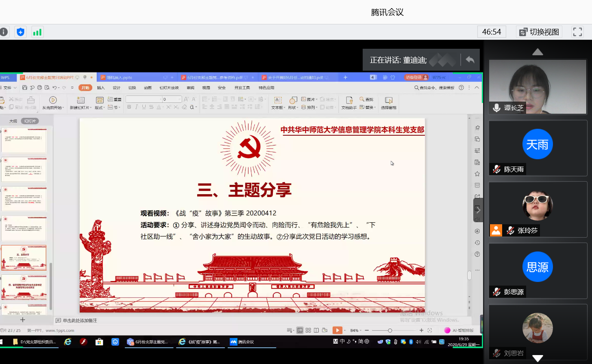Toggle bold formatting in the ribbon
Image resolution: width=592 pixels, height=364 pixels.
click(x=129, y=107)
